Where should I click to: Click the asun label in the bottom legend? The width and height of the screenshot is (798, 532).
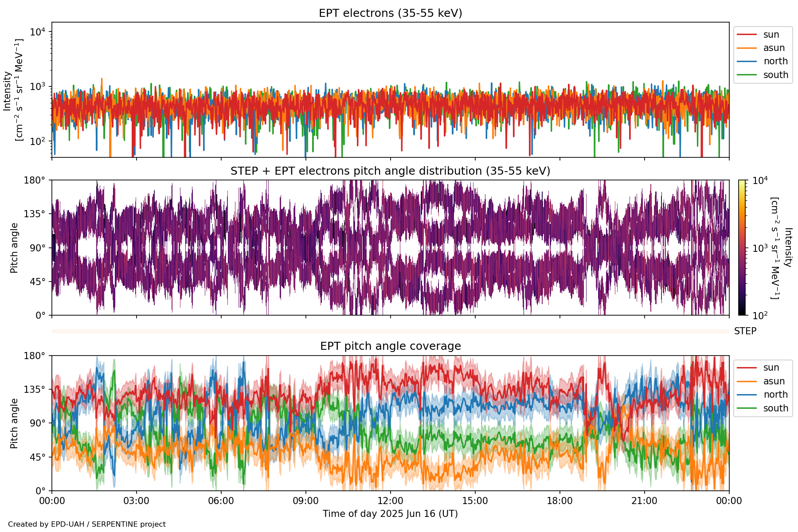click(774, 381)
